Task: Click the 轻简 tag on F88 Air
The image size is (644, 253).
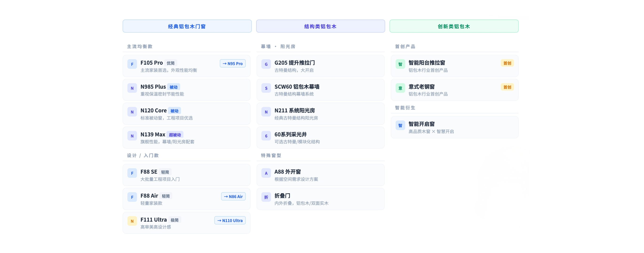Action: (x=166, y=196)
